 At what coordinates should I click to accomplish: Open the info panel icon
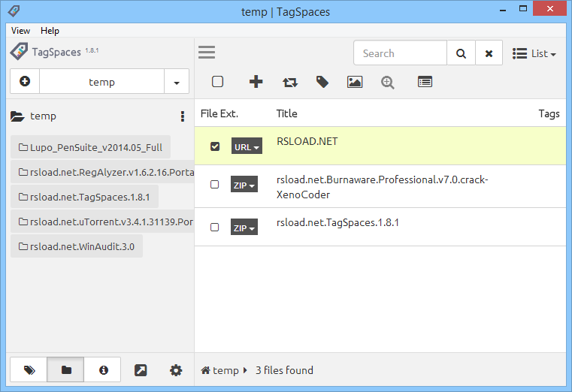tap(104, 370)
